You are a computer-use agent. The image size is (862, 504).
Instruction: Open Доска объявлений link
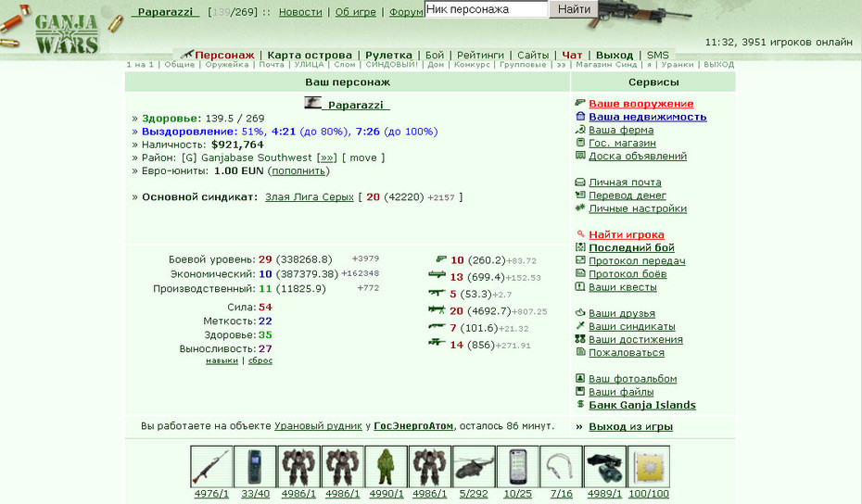[x=638, y=156]
